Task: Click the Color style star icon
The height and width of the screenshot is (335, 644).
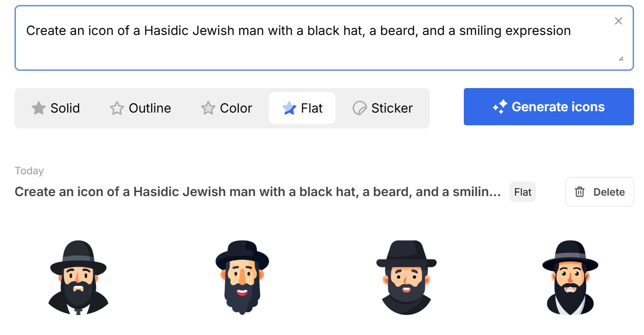Action: click(x=208, y=108)
